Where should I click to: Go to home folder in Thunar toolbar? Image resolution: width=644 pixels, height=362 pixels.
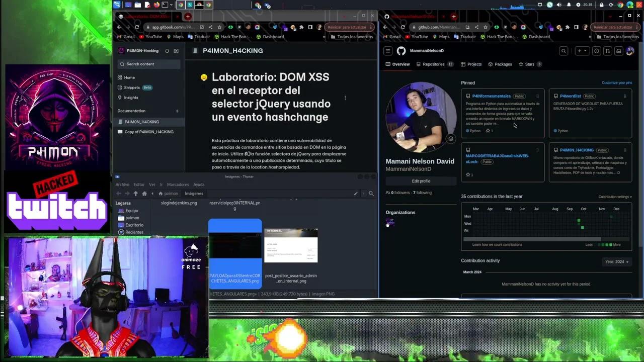(x=144, y=194)
